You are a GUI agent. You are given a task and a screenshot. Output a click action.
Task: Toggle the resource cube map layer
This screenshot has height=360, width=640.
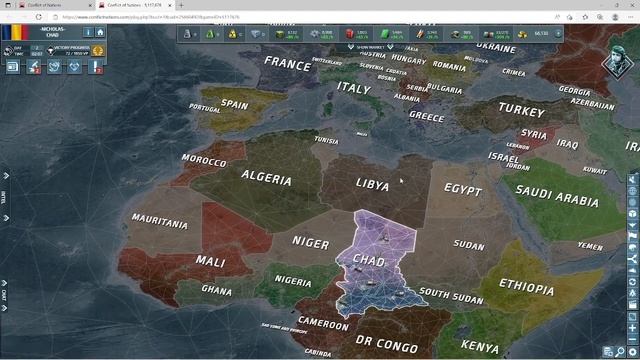click(632, 213)
